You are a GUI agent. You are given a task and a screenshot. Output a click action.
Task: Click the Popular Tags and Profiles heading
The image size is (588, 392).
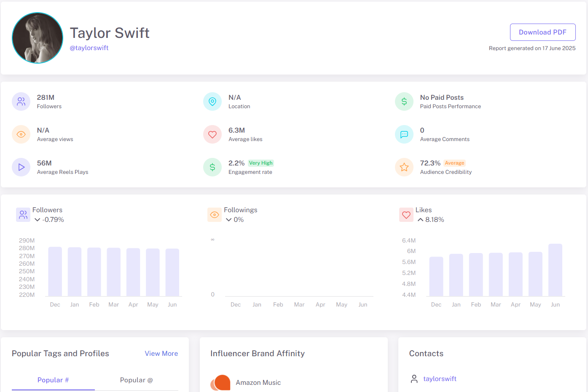click(60, 354)
